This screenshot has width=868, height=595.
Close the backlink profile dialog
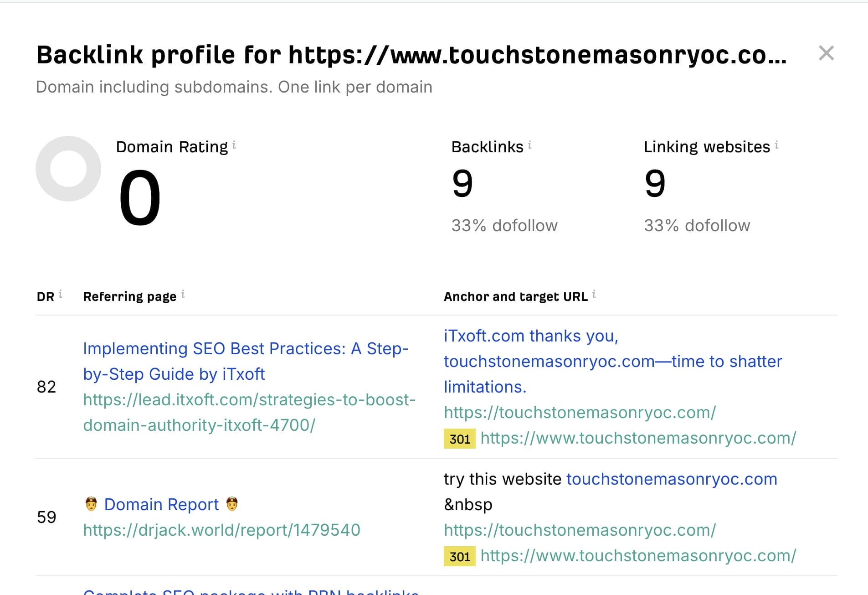point(826,53)
